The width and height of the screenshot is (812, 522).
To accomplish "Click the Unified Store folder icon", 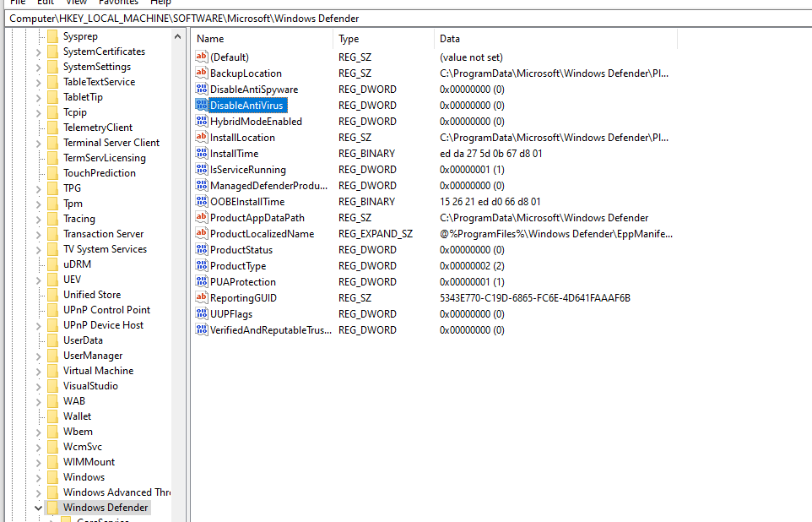I will [52, 295].
